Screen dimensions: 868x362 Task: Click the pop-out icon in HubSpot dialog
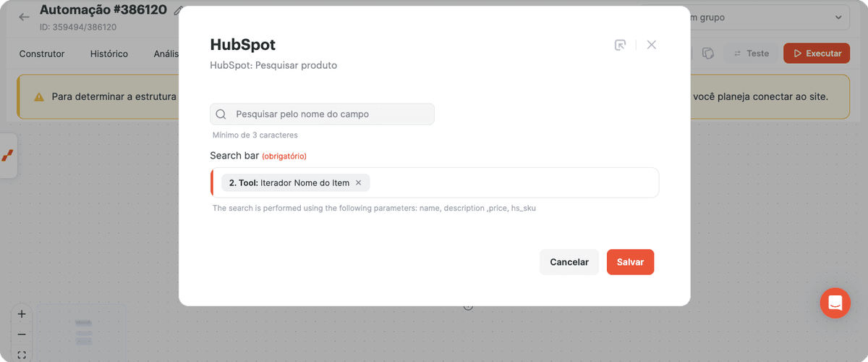[x=620, y=45]
